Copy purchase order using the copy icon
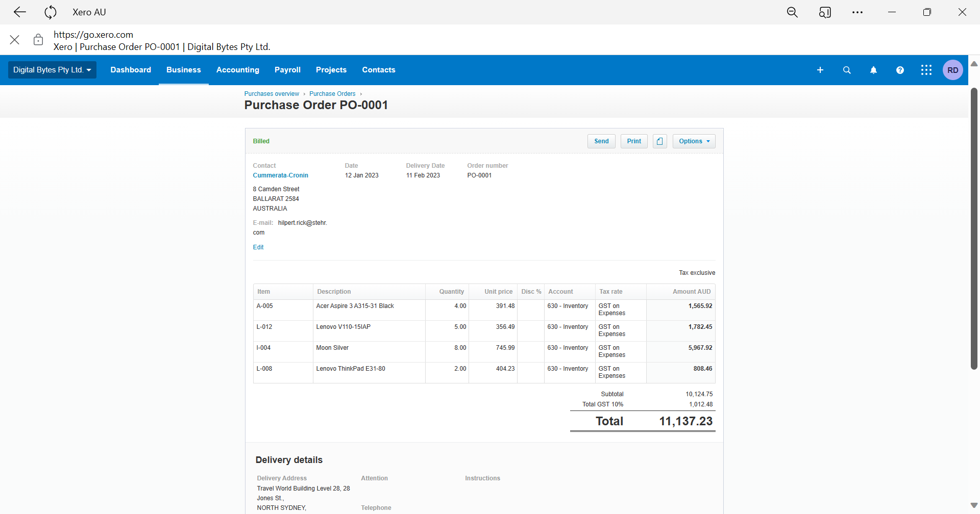The height and width of the screenshot is (514, 980). [660, 141]
